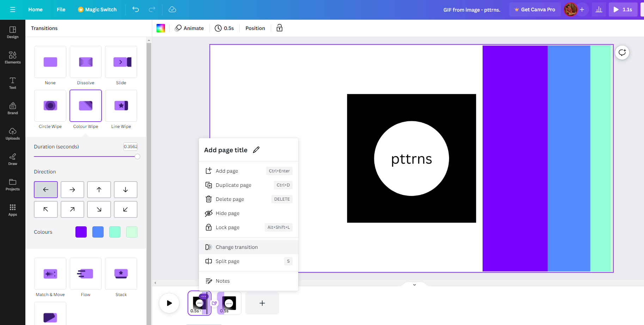Click the pencil icon next to page title
Screen dimensions: 644x325
click(256, 150)
